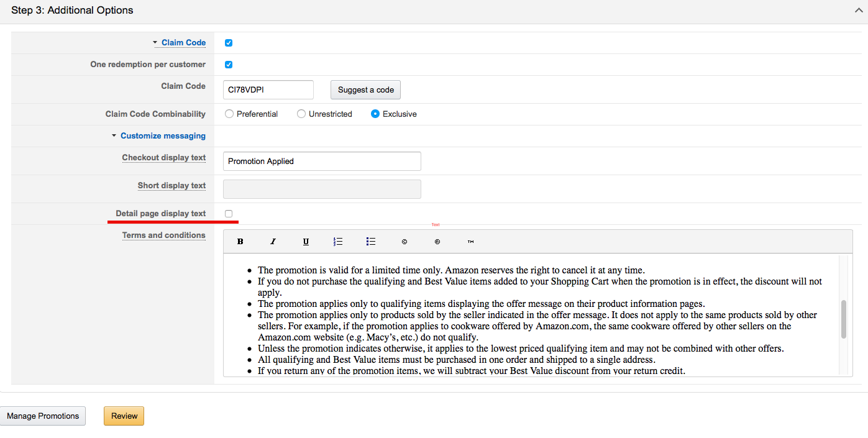Go to Manage Promotions
Viewport: 868px width, 438px height.
43,416
